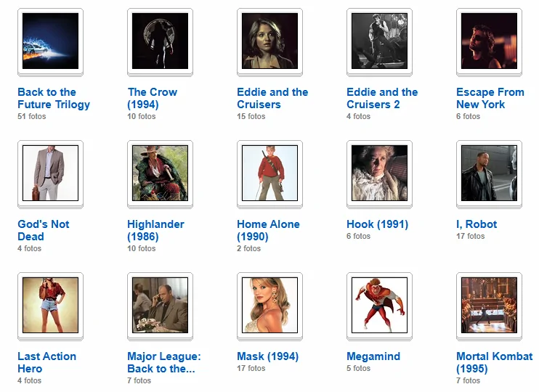Open the Mask (1994) album cover thumbnail
Screen dimensions: 539x392
[269, 305]
